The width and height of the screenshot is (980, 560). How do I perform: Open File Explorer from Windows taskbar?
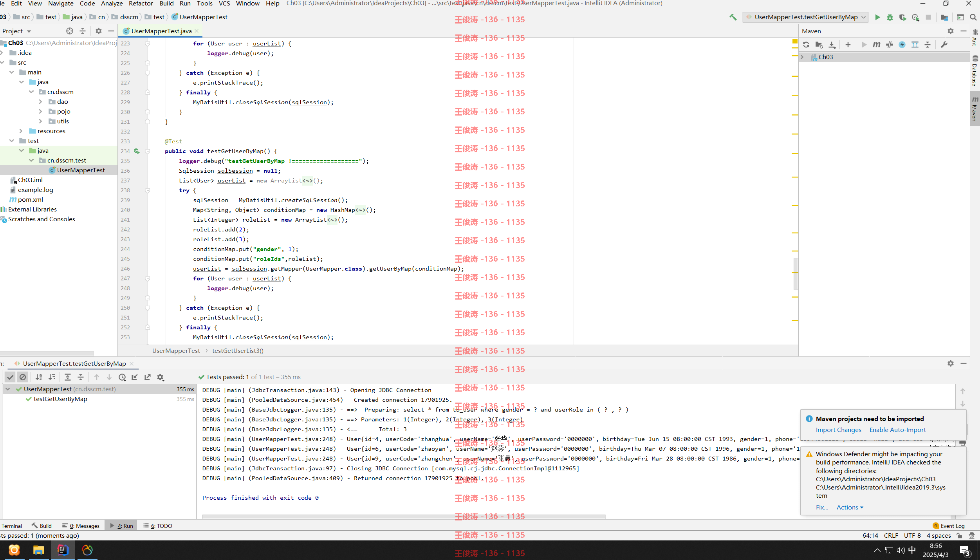[x=38, y=551]
